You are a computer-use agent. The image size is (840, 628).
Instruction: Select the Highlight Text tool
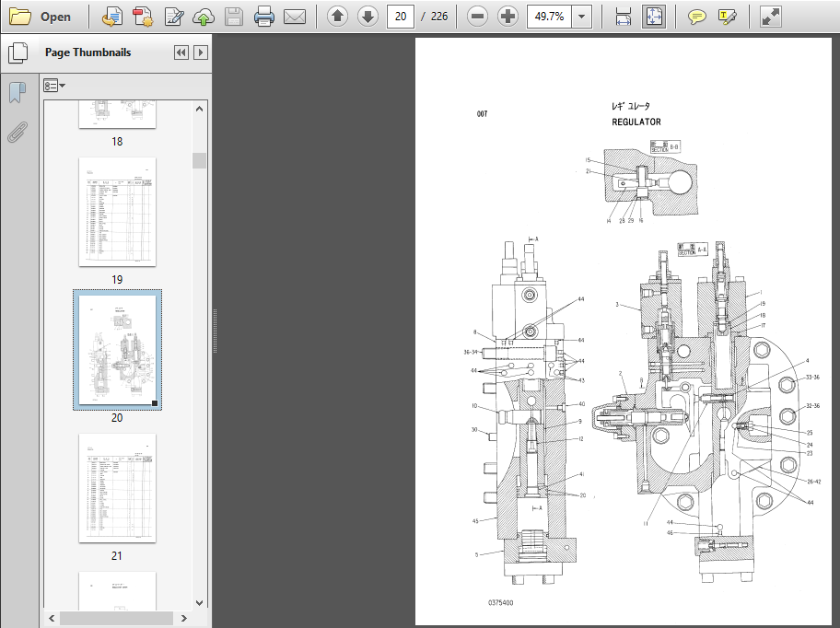(727, 17)
